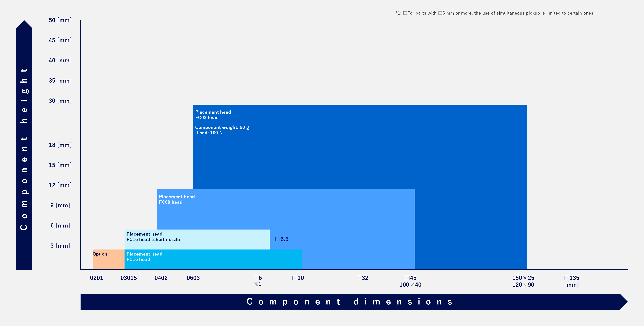Click the *1 footnote text at the top
644x326 pixels.
(495, 13)
